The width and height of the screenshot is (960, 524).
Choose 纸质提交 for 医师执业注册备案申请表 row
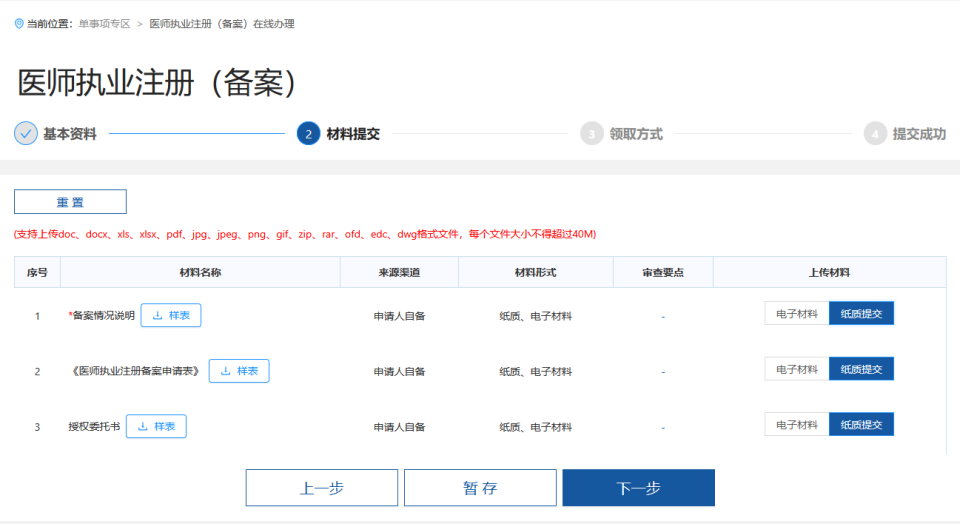click(861, 369)
